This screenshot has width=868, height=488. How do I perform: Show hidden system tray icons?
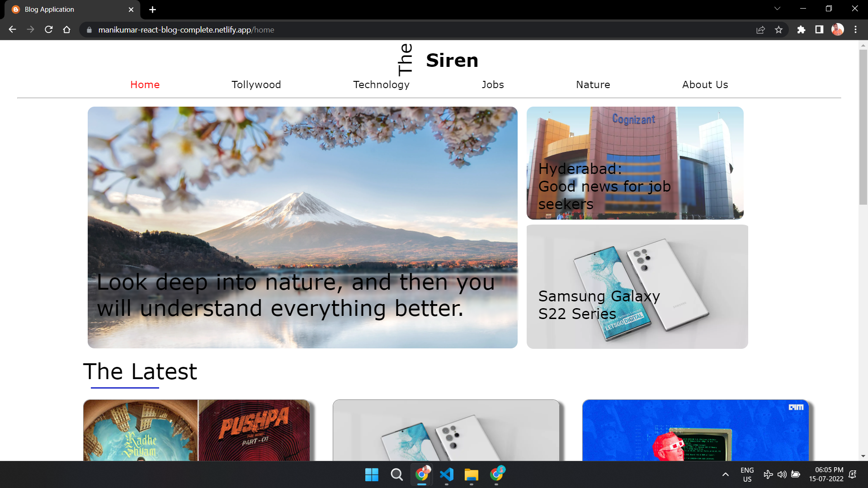point(726,474)
